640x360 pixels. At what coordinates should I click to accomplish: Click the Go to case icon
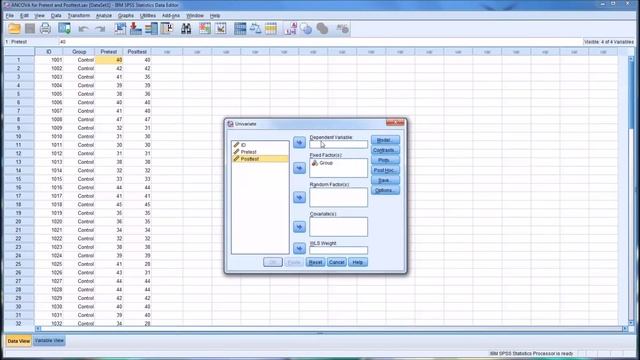coord(120,29)
